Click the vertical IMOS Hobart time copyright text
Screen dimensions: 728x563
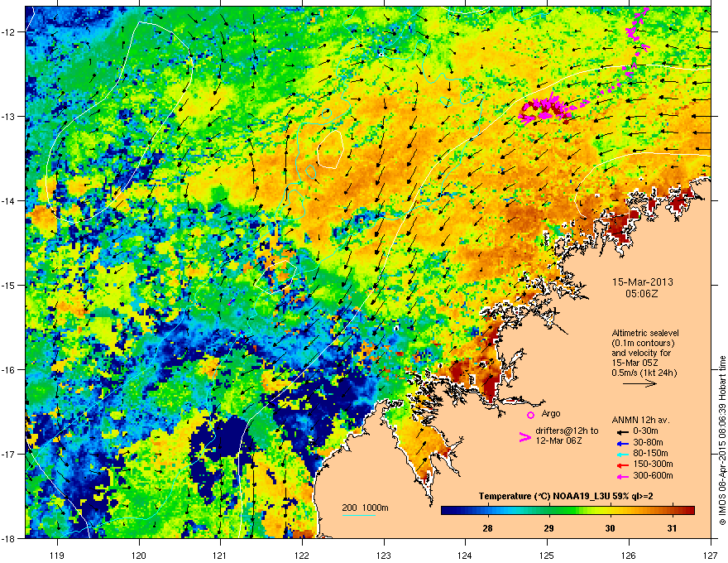(722, 440)
